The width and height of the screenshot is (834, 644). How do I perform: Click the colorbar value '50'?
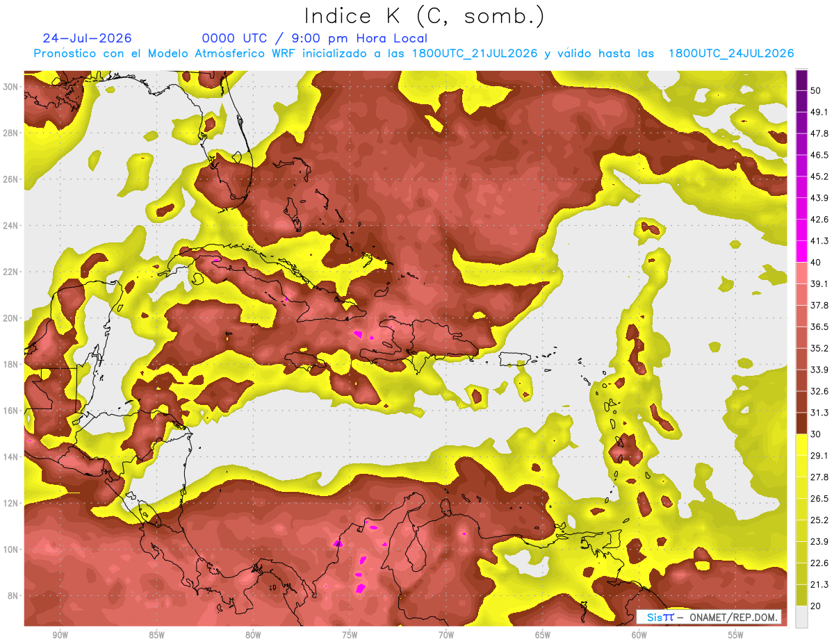pyautogui.click(x=816, y=90)
